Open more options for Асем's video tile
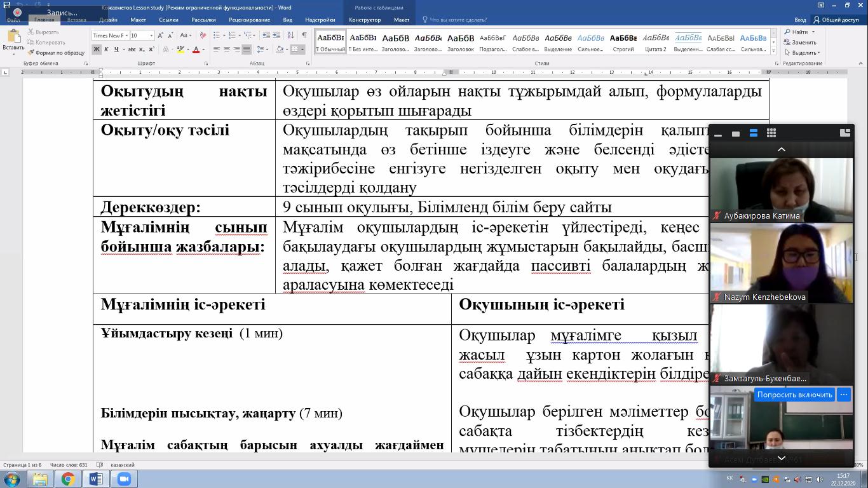The height and width of the screenshot is (488, 868). 844,395
